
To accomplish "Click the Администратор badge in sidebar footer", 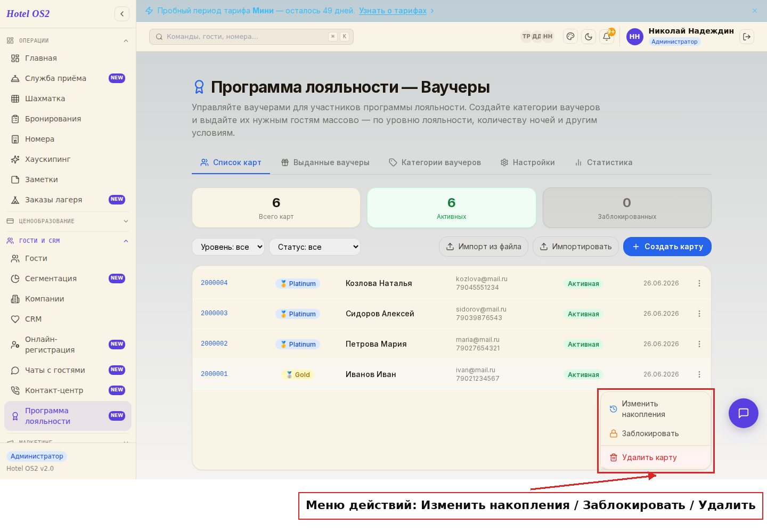I will [37, 456].
